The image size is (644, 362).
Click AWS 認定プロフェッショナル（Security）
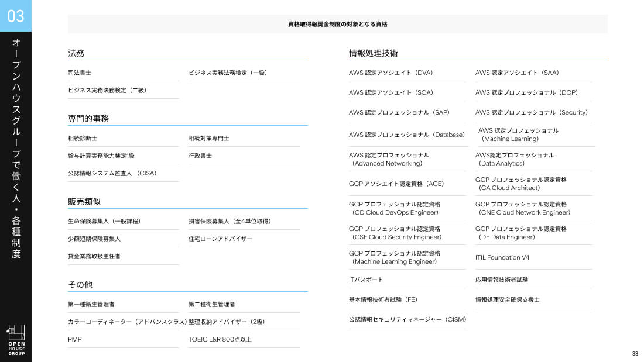click(x=532, y=112)
